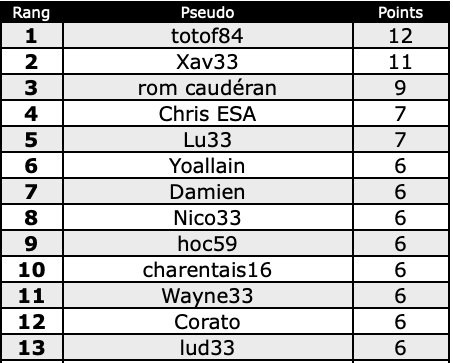
Task: Select the 11 points cell for Xav33
Action: 401,62
